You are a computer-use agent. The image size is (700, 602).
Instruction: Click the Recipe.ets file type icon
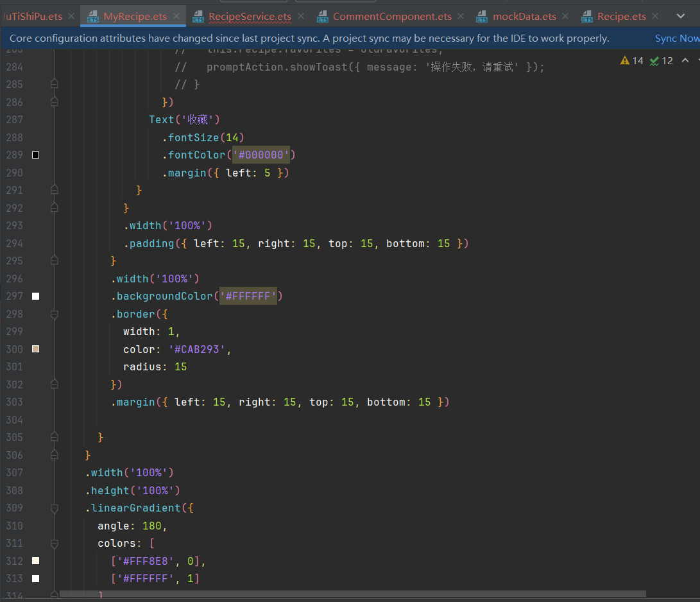pos(587,17)
